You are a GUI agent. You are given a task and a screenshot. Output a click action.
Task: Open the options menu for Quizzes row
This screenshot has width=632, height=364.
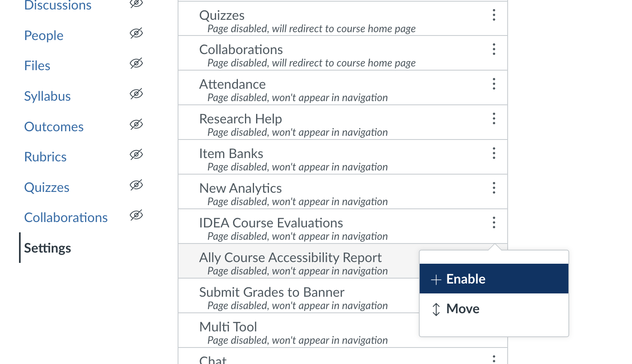494,15
